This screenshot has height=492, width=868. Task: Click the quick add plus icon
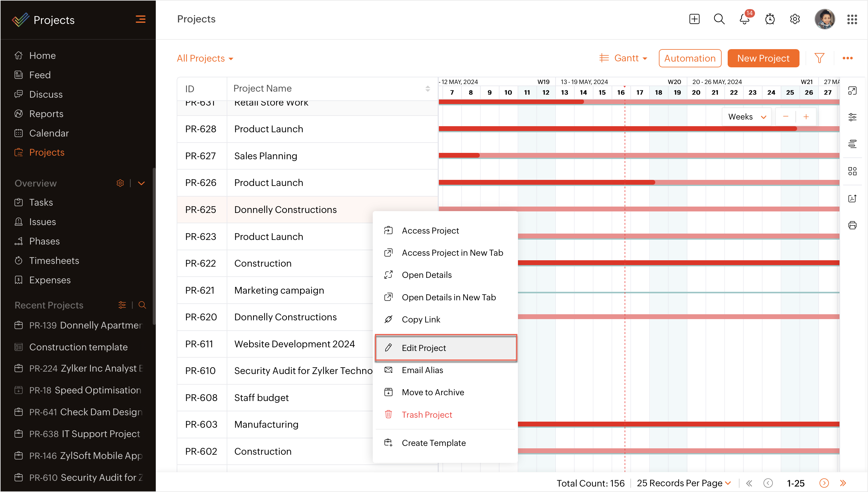pyautogui.click(x=694, y=19)
